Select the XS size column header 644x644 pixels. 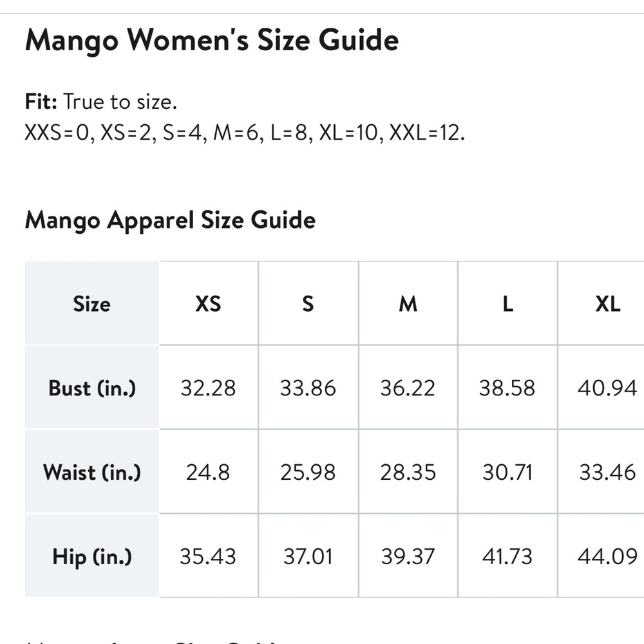coord(208,303)
